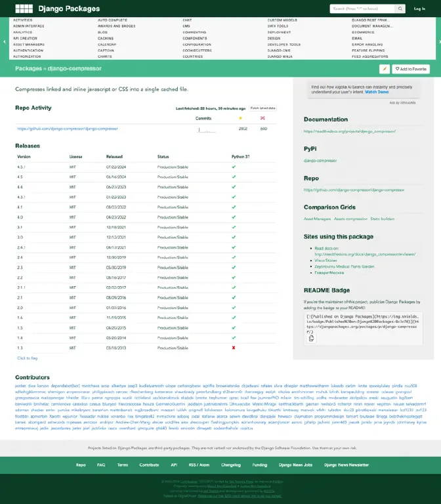This screenshot has width=441, height=504.
Task: Select the ADMIN INTERFACE category
Action: tap(29, 26)
